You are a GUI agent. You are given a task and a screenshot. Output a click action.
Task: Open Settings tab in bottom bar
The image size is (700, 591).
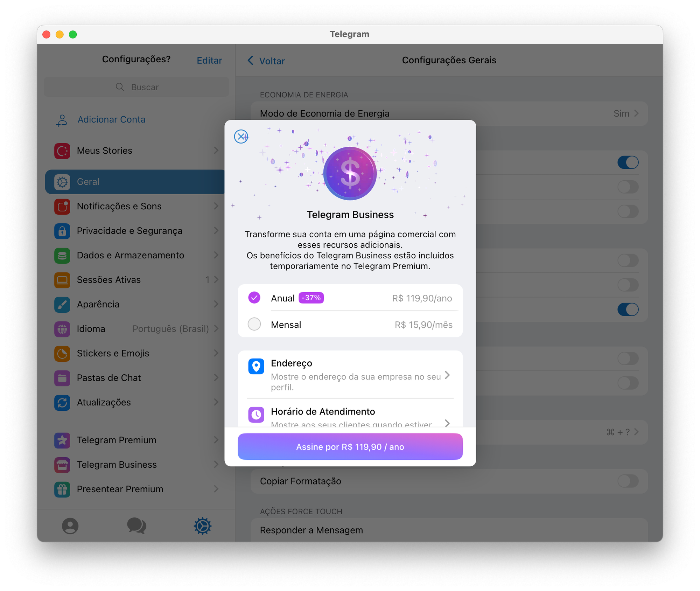pos(203,526)
